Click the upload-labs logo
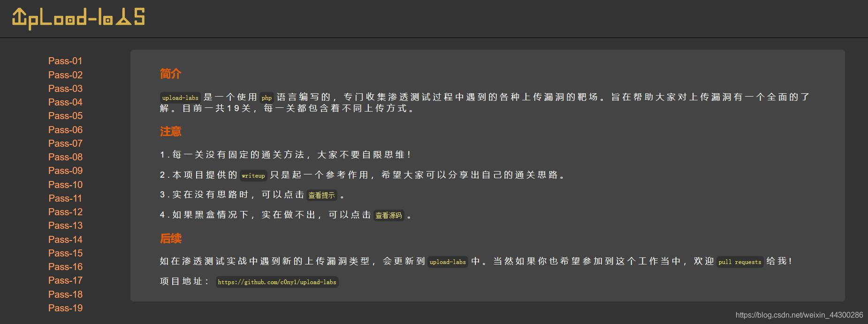 78,18
